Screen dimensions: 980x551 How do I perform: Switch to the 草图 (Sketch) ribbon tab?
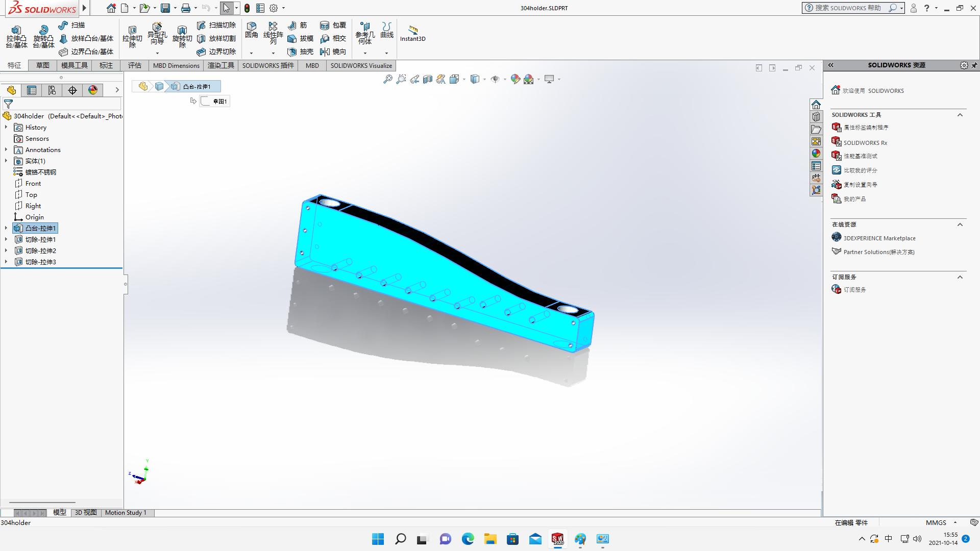coord(42,65)
